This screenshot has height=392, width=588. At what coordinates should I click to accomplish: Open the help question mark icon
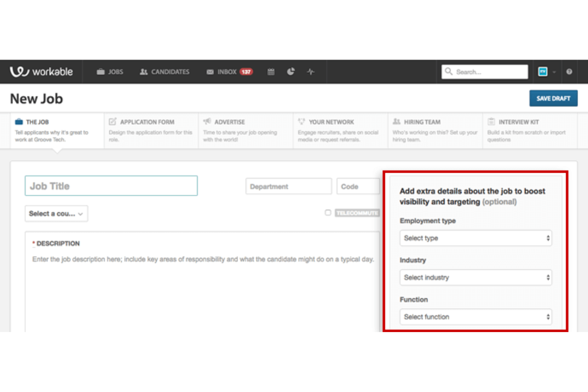[569, 72]
